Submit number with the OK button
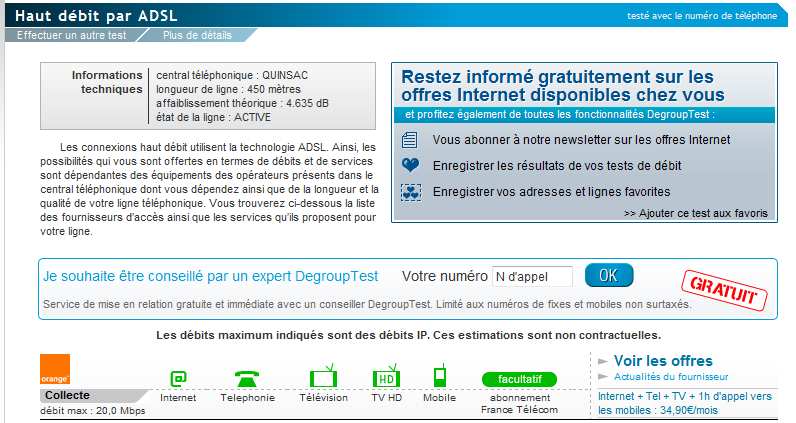 [x=609, y=275]
